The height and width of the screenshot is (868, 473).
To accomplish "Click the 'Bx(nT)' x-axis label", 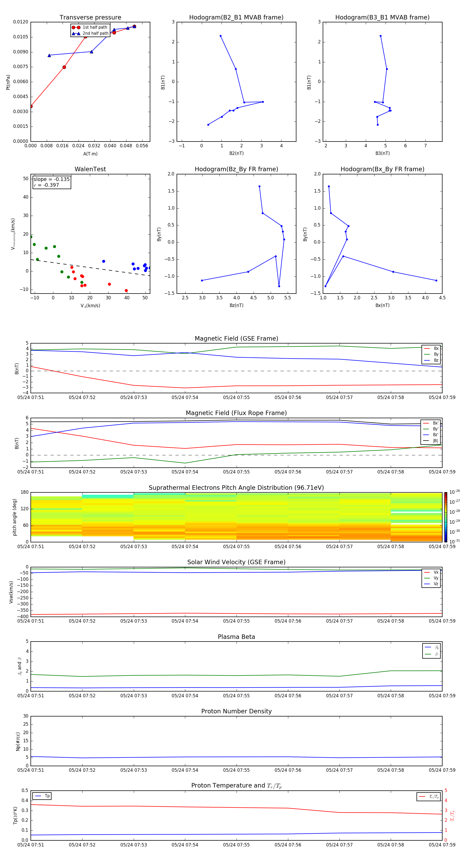I will (382, 305).
